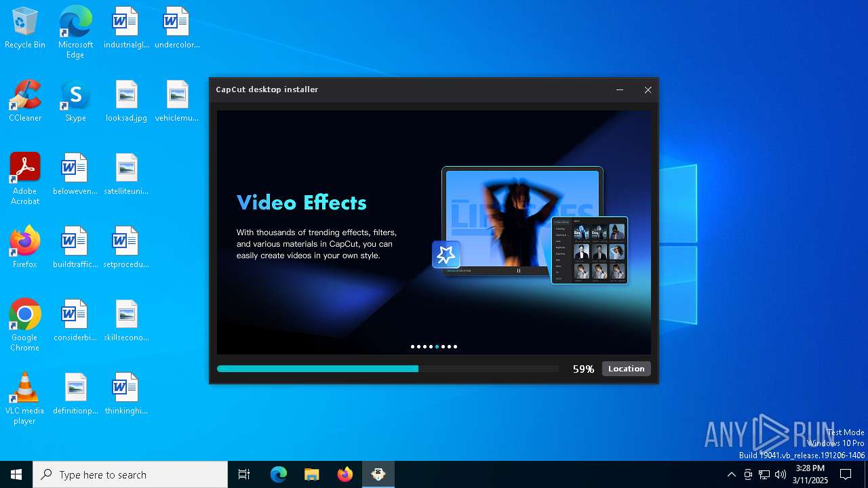Select the undercolor... Word document icon

pos(177,28)
